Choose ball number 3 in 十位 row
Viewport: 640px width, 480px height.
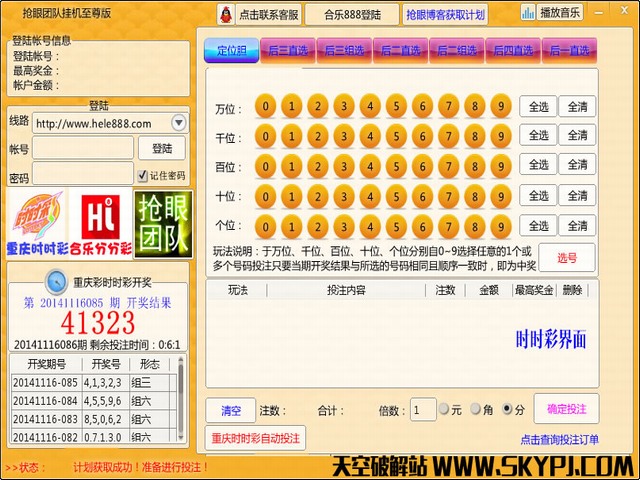coord(344,196)
